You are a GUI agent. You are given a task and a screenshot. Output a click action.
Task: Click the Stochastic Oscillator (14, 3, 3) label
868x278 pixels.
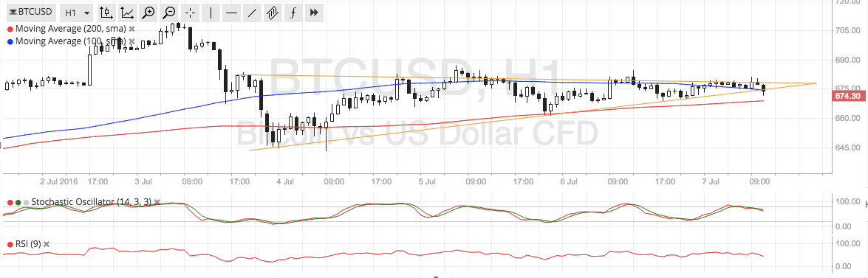pos(92,202)
